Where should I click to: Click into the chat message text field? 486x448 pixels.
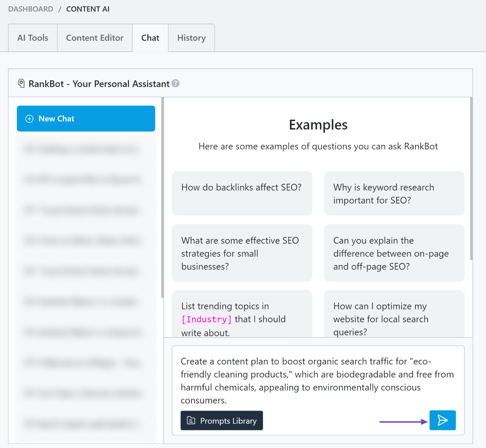point(318,381)
